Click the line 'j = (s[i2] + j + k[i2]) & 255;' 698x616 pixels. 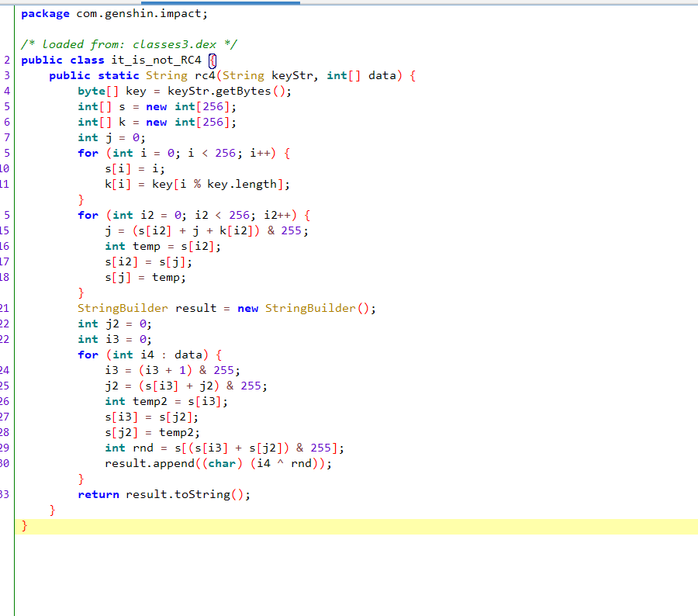coord(206,230)
